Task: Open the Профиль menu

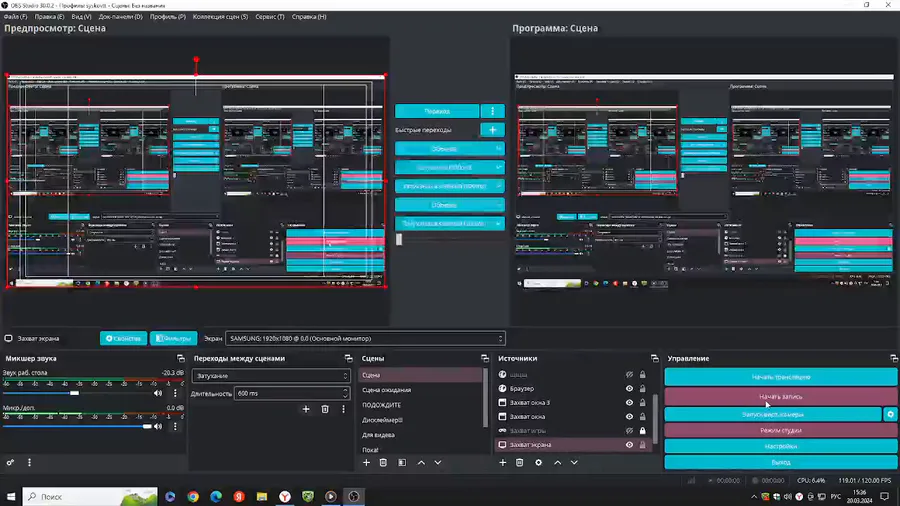Action: (168, 17)
